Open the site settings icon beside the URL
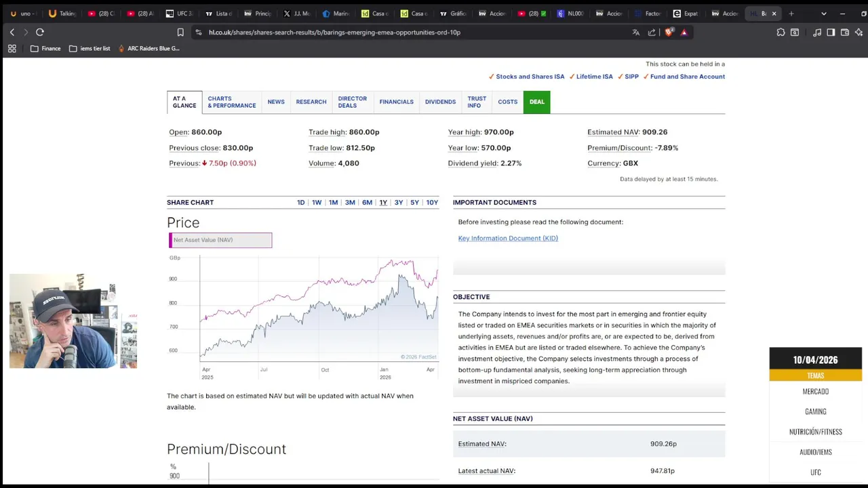Viewport: 868px width, 488px height. pyautogui.click(x=198, y=32)
